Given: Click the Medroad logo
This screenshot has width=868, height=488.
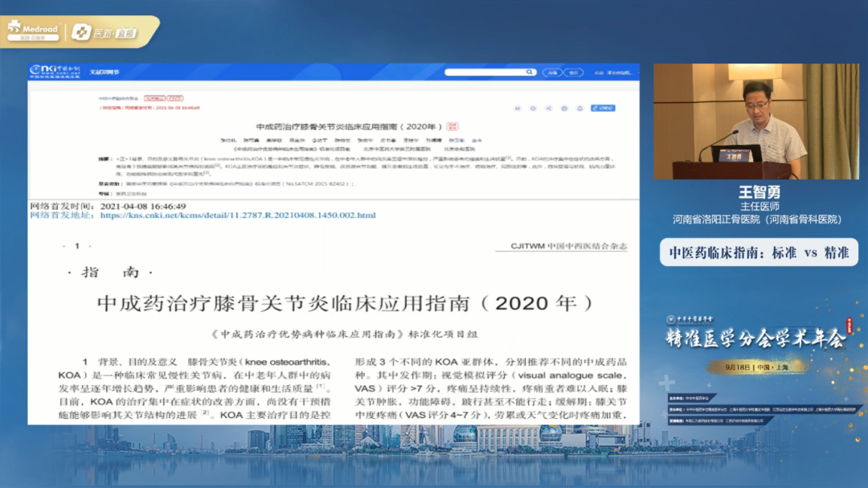Looking at the screenshot, I should tap(32, 31).
